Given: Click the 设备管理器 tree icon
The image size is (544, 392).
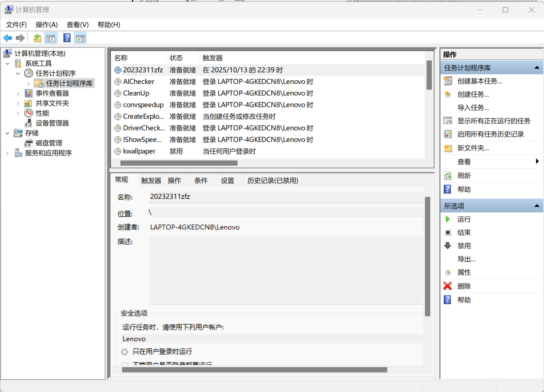Looking at the screenshot, I should pos(28,123).
